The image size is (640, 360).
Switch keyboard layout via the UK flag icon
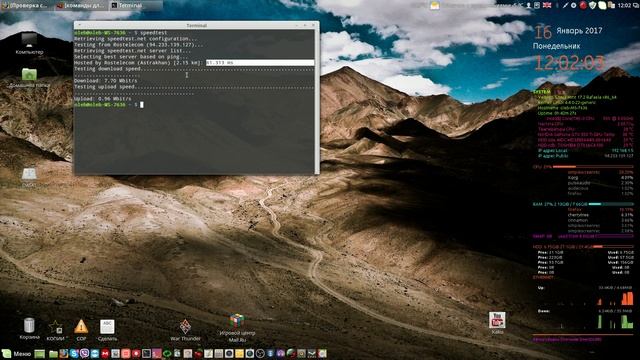click(547, 5)
